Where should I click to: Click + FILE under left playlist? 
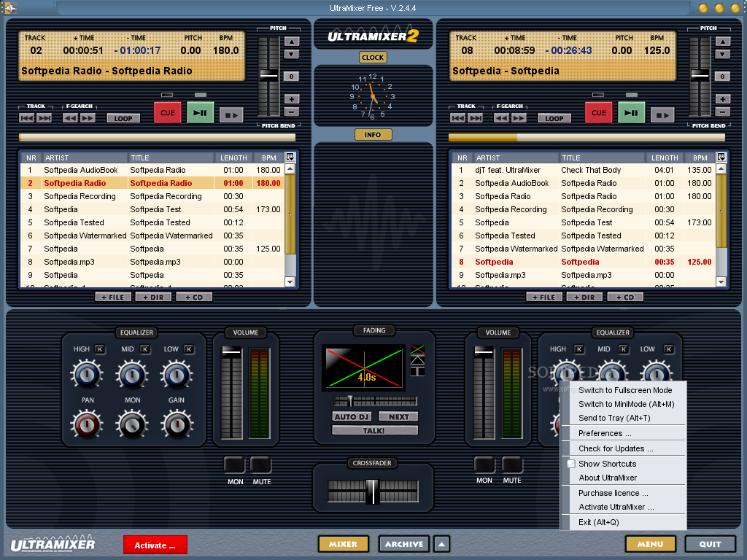tap(113, 297)
